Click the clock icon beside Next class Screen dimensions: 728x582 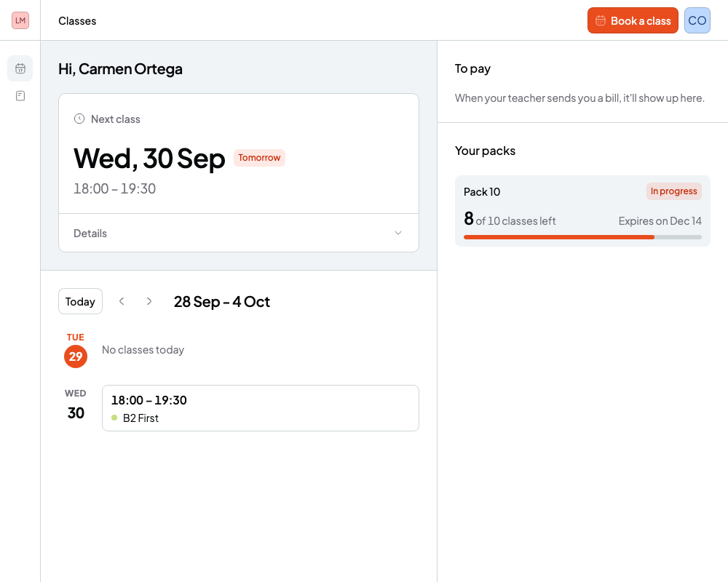coord(79,119)
